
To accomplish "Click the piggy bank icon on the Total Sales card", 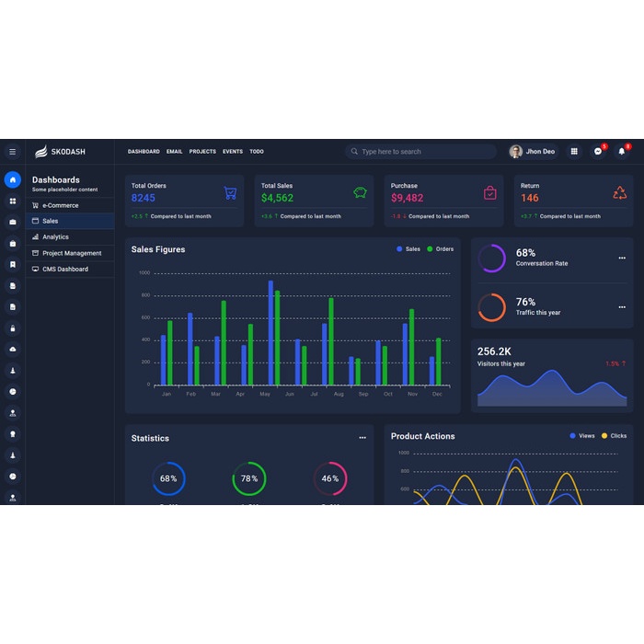I will coord(361,192).
